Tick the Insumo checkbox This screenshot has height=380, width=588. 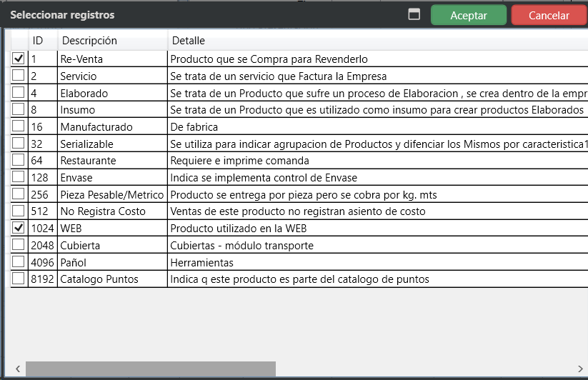[x=19, y=110]
